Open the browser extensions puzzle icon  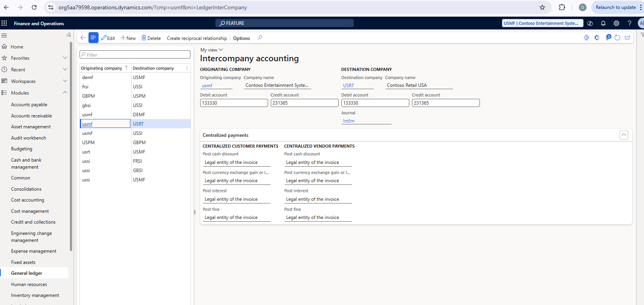coord(562,7)
